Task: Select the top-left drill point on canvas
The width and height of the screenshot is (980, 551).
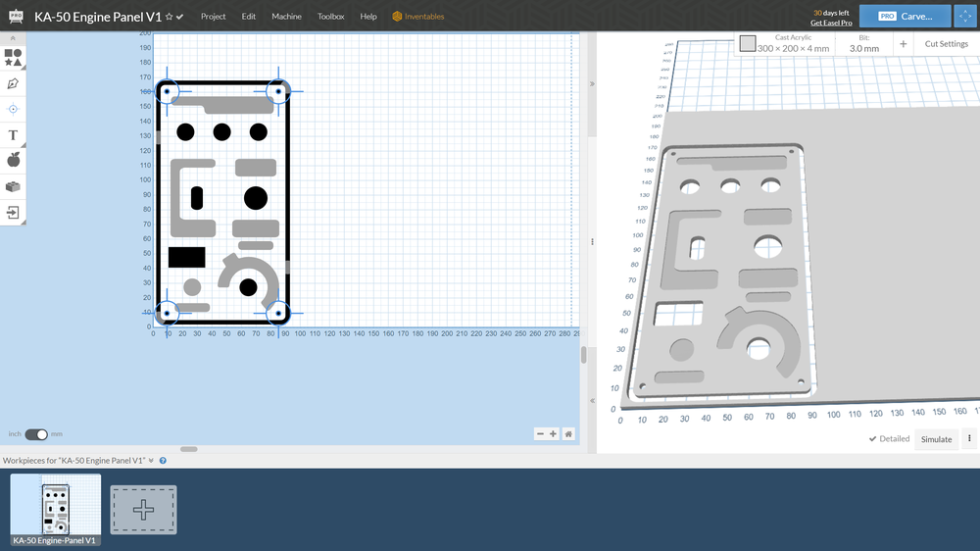Action: tap(167, 91)
